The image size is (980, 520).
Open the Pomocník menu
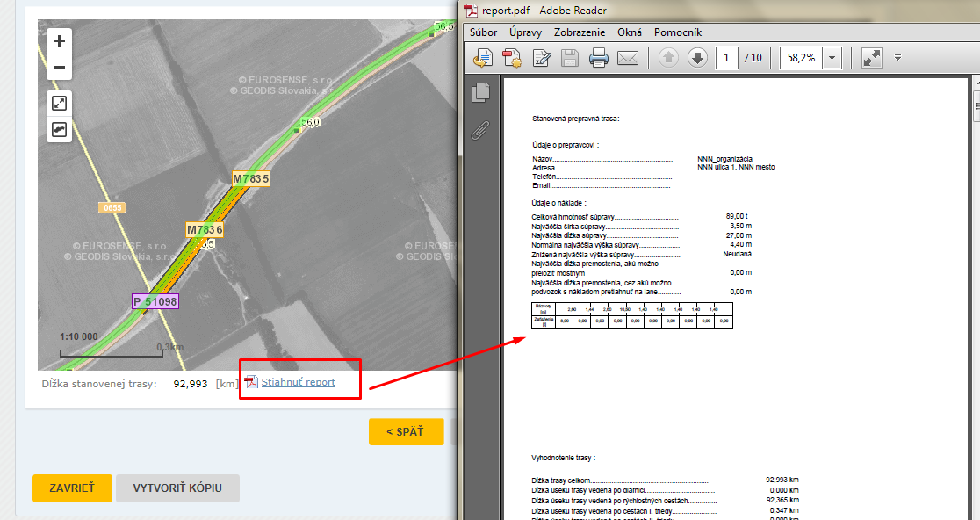[678, 32]
